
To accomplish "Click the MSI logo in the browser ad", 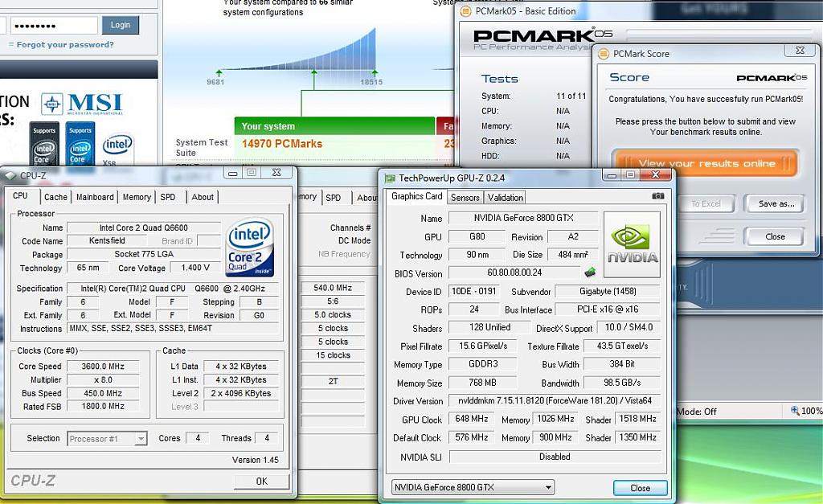I will [x=83, y=104].
